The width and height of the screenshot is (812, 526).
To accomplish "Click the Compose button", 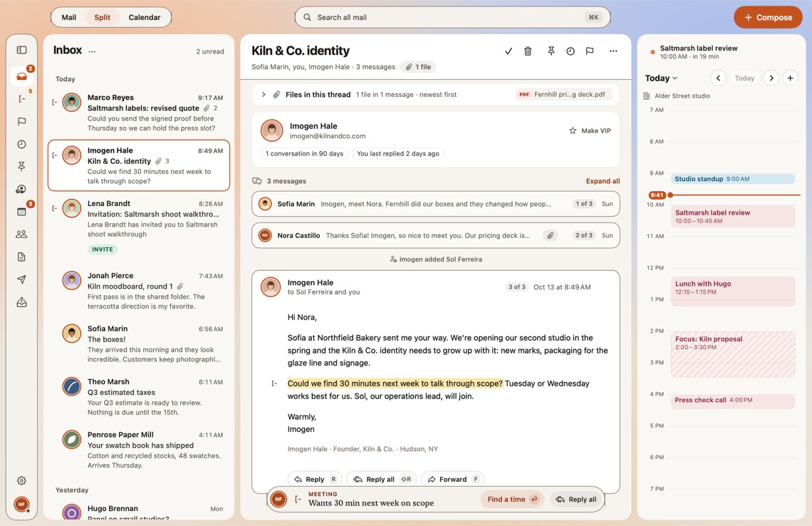I will click(768, 17).
